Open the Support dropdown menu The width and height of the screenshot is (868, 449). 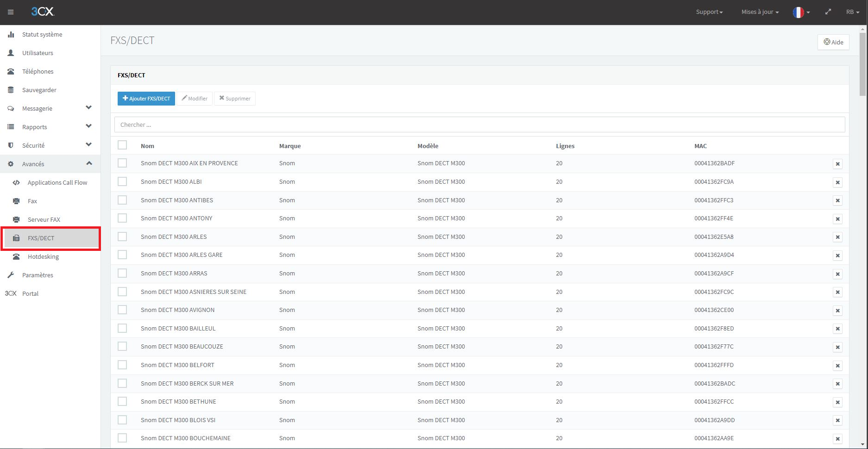click(709, 12)
